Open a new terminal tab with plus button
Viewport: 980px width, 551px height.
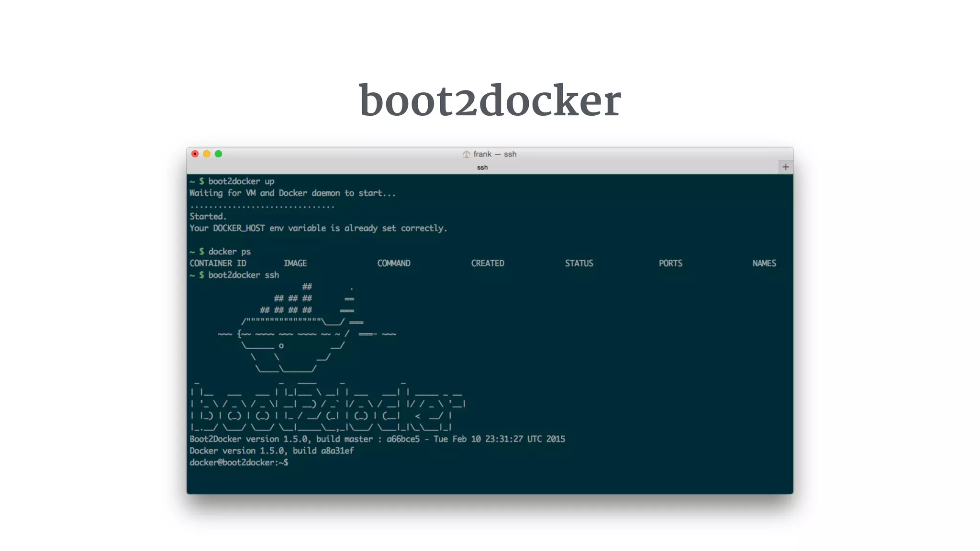click(785, 167)
